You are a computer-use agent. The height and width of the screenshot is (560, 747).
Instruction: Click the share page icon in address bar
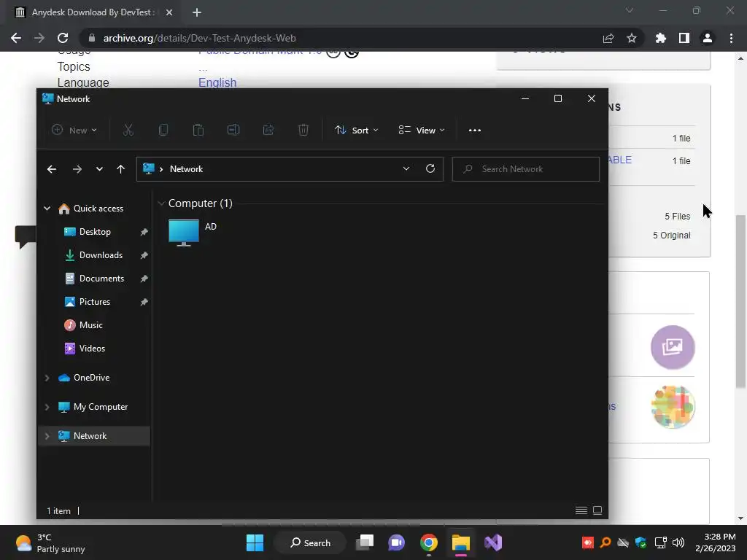coord(608,38)
